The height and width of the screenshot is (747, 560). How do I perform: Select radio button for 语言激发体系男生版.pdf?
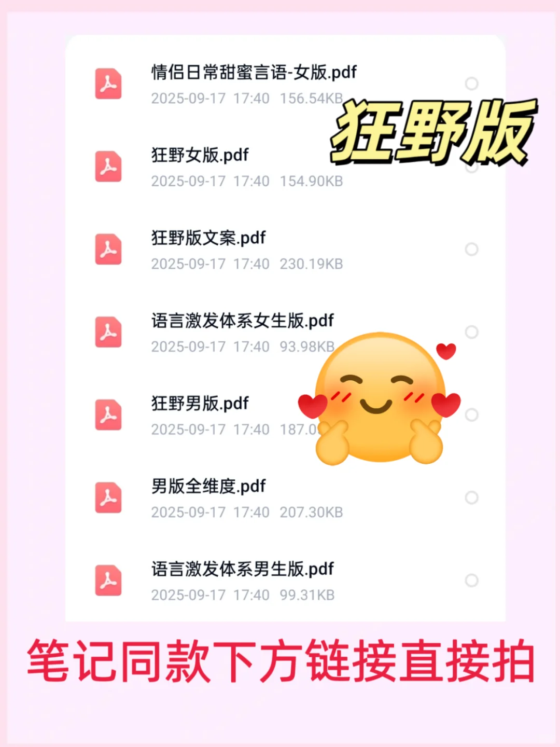pos(471,580)
